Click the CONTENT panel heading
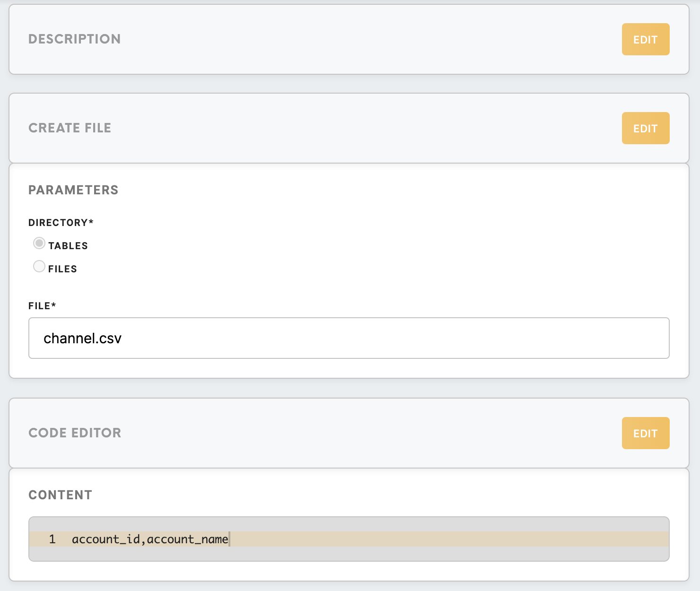The height and width of the screenshot is (591, 700). pos(60,495)
